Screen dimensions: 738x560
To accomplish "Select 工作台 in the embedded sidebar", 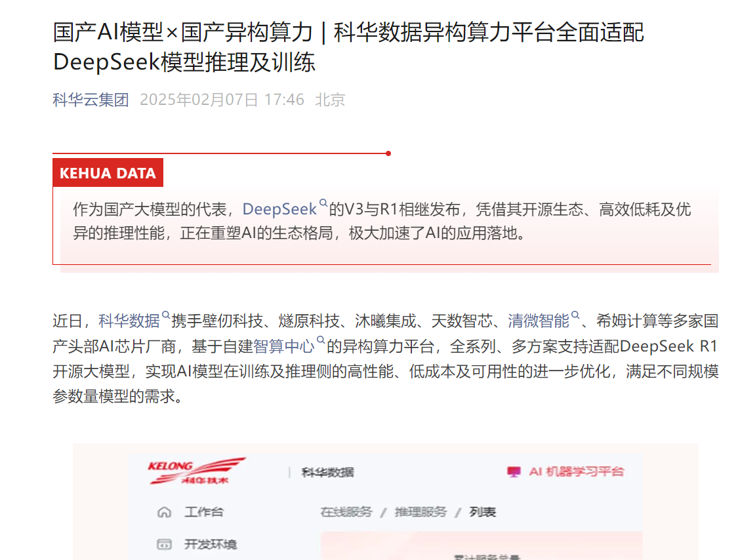I will 204,512.
